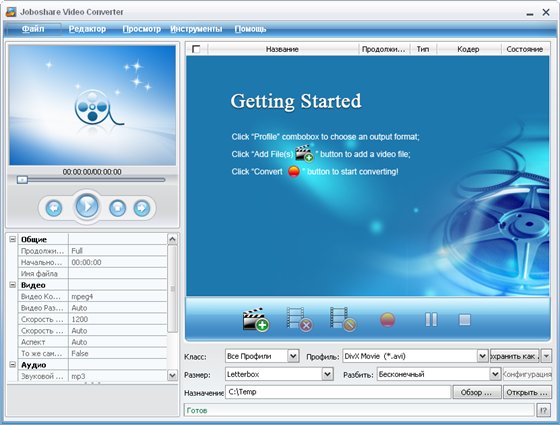Open the Файл menu

click(x=33, y=29)
